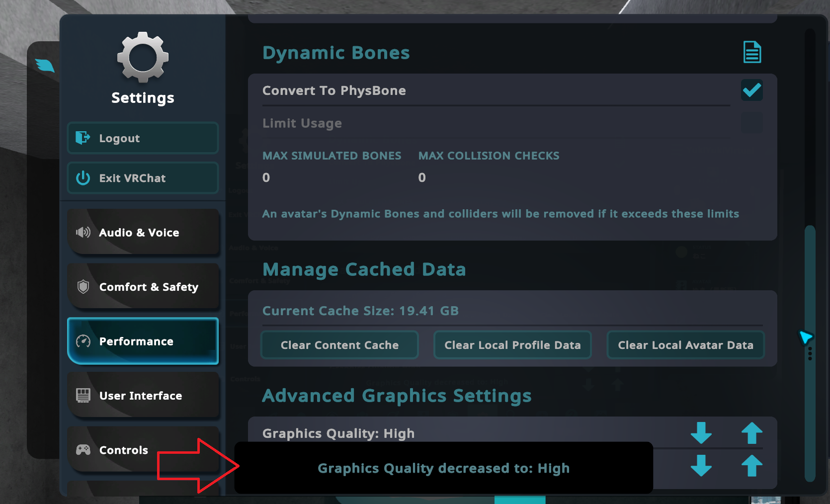Viewport: 830px width, 504px height.
Task: Click the 'Convert To PhysBone' label text
Action: (x=334, y=90)
